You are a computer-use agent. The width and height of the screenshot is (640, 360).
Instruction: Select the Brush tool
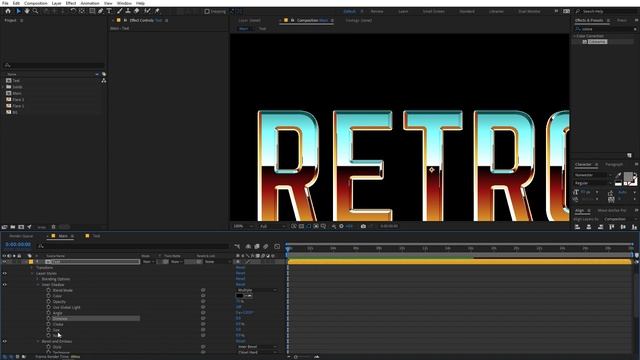point(120,11)
